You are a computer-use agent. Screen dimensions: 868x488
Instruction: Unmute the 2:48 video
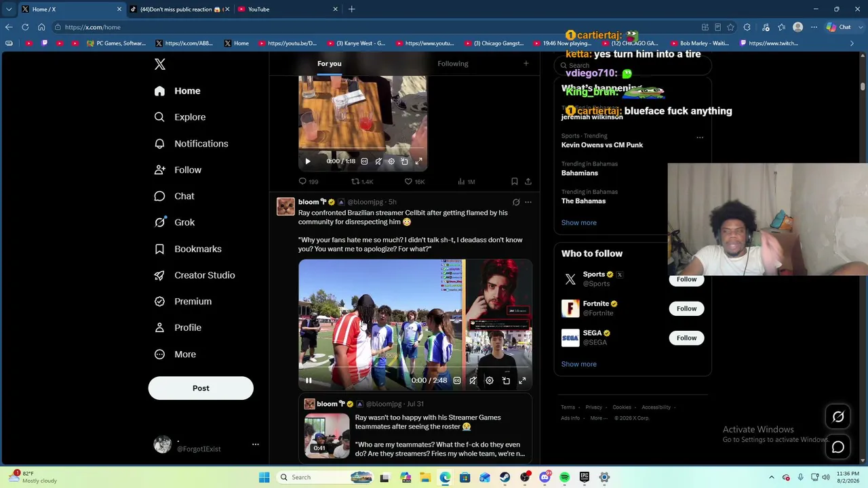coord(473,380)
